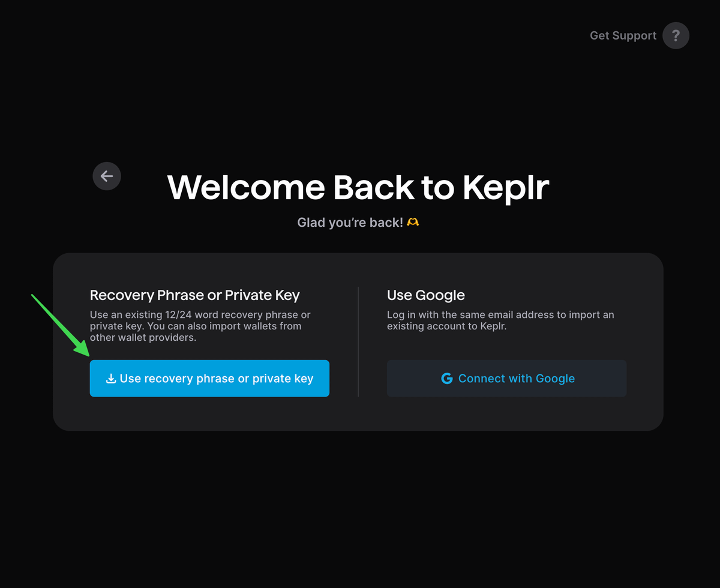Click the green arrow annotation
This screenshot has width=720, height=588.
point(60,325)
